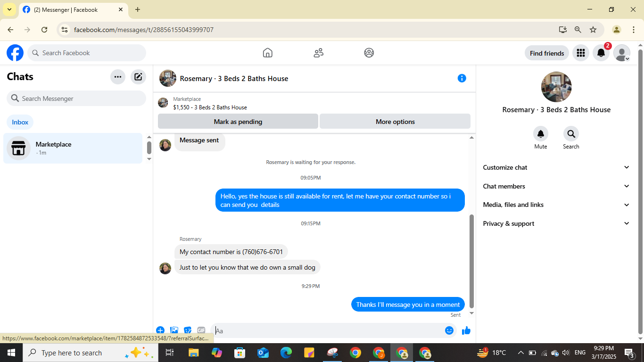Open Outlook from the taskbar
This screenshot has height=362, width=644.
[x=263, y=353]
